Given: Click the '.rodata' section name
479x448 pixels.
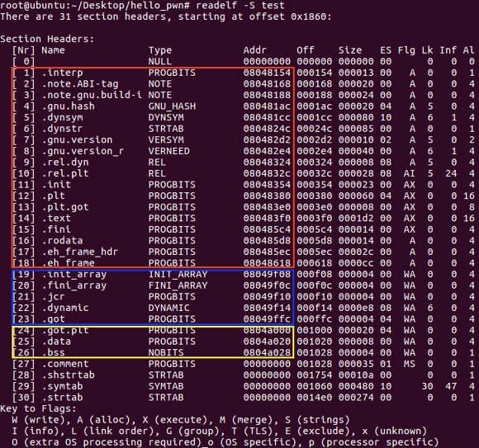Looking at the screenshot, I should point(62,240).
